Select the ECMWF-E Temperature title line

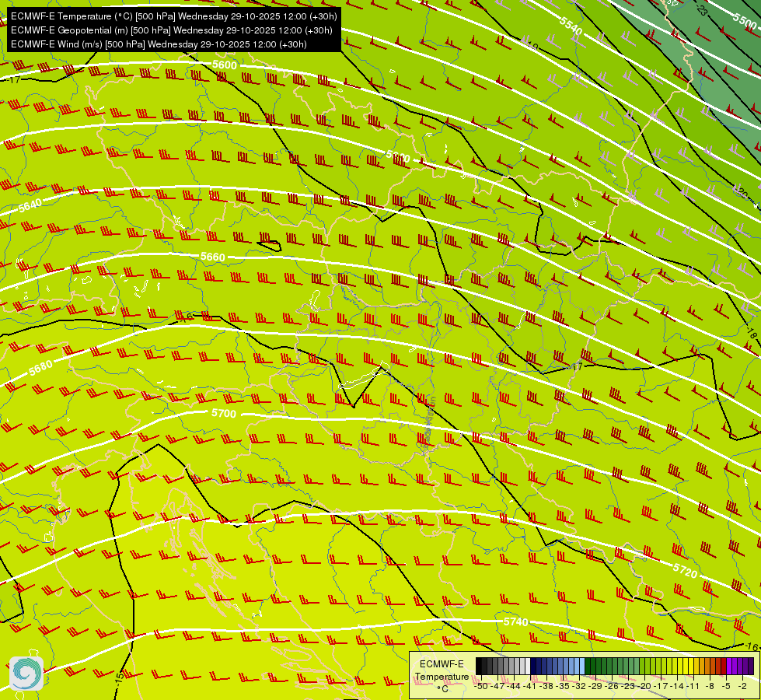tap(173, 16)
